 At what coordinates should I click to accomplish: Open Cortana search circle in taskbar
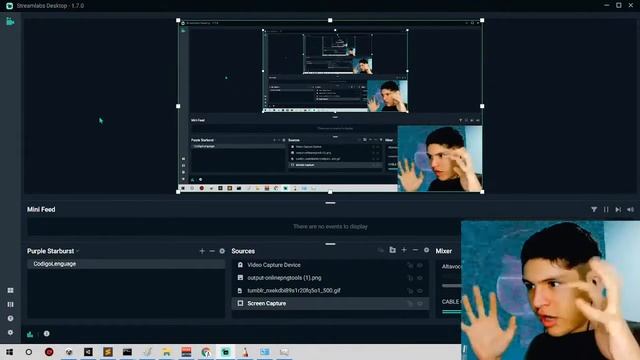pos(29,352)
